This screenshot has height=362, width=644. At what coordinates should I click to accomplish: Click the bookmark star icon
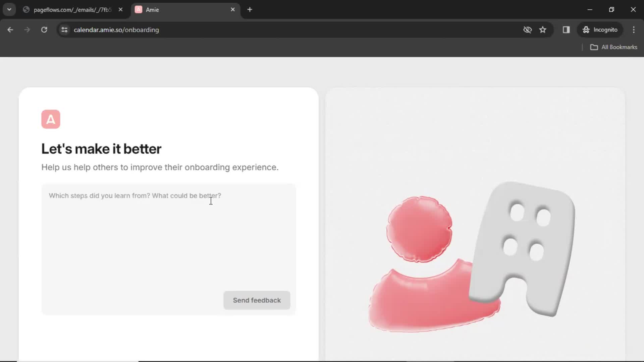point(543,29)
